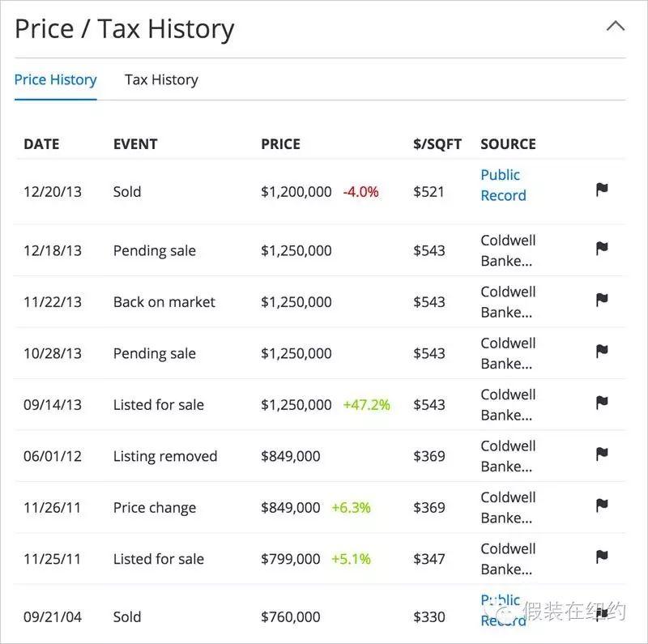Flag the 06/01/12 Listing removed entry
648x644 pixels.
coord(602,454)
